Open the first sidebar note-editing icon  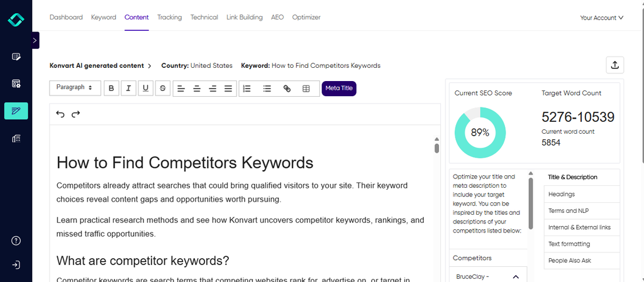coord(16,57)
